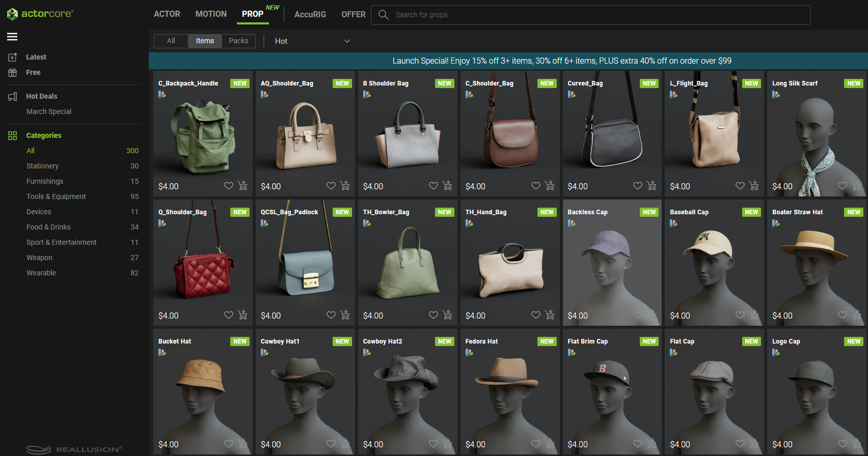Click prop type icon on Long Silk Scarf
868x456 pixels.
tap(776, 94)
